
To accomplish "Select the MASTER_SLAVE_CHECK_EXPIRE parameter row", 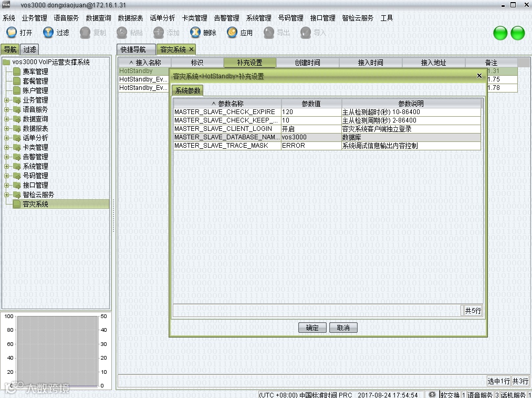I will (x=327, y=112).
